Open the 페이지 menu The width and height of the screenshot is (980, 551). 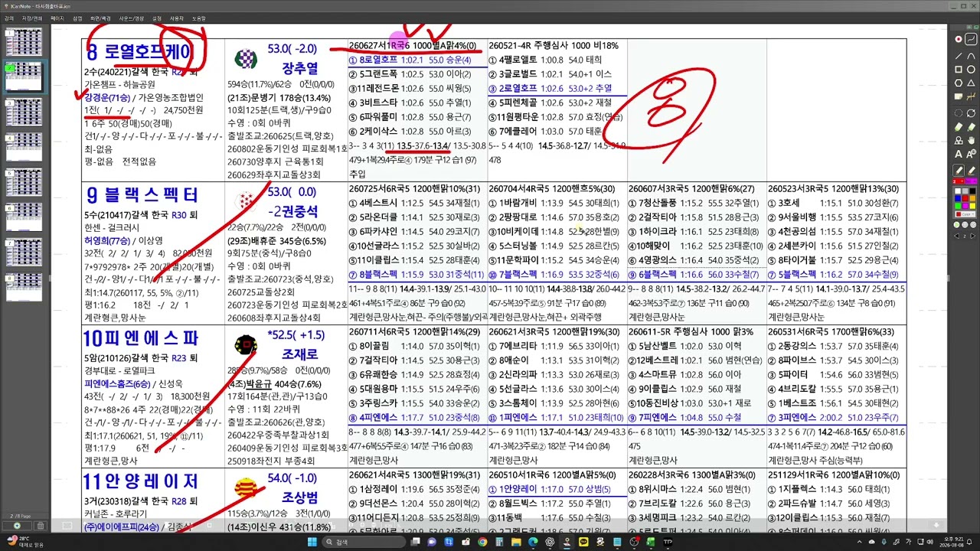click(57, 17)
